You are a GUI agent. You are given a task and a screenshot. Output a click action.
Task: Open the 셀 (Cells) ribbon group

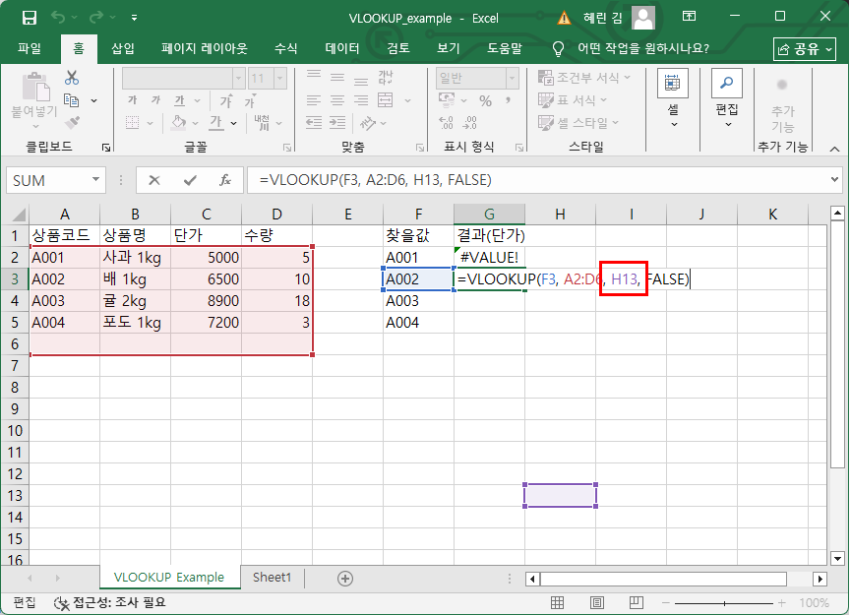click(673, 98)
